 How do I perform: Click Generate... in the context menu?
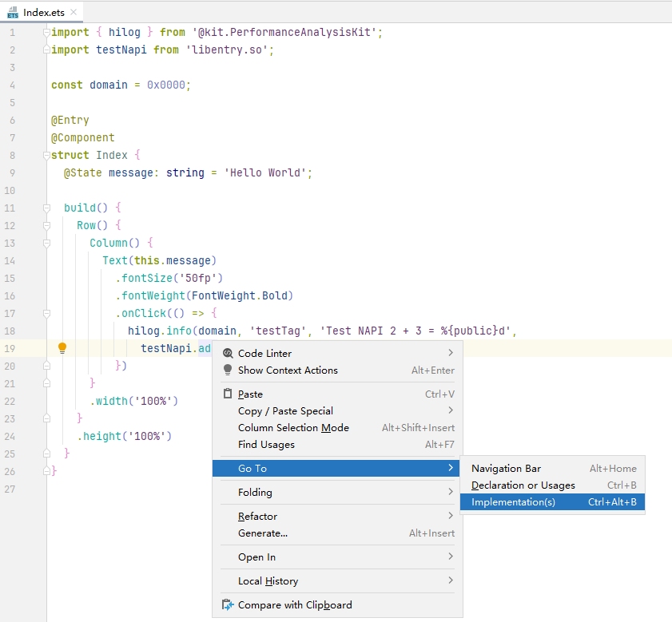(x=262, y=533)
